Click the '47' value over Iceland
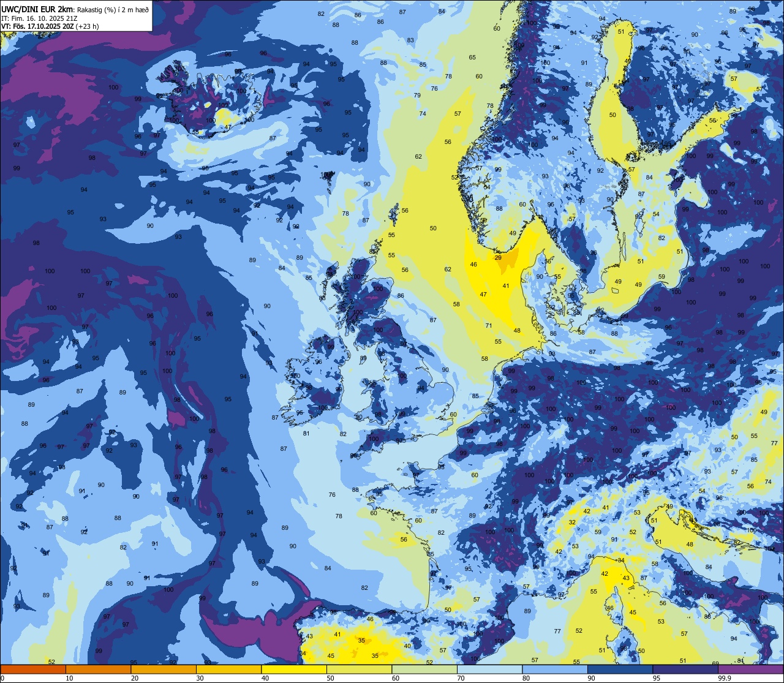This screenshot has width=784, height=683. point(228,128)
